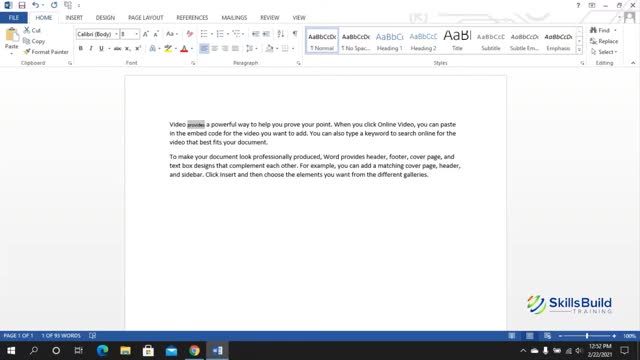This screenshot has height=360, width=640.
Task: Apply the Normal style
Action: (x=322, y=41)
